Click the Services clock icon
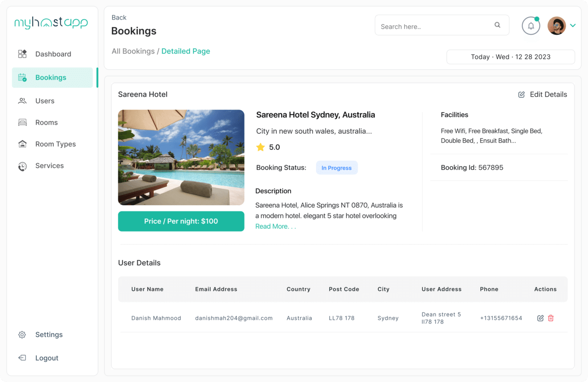This screenshot has width=588, height=382. click(x=23, y=166)
